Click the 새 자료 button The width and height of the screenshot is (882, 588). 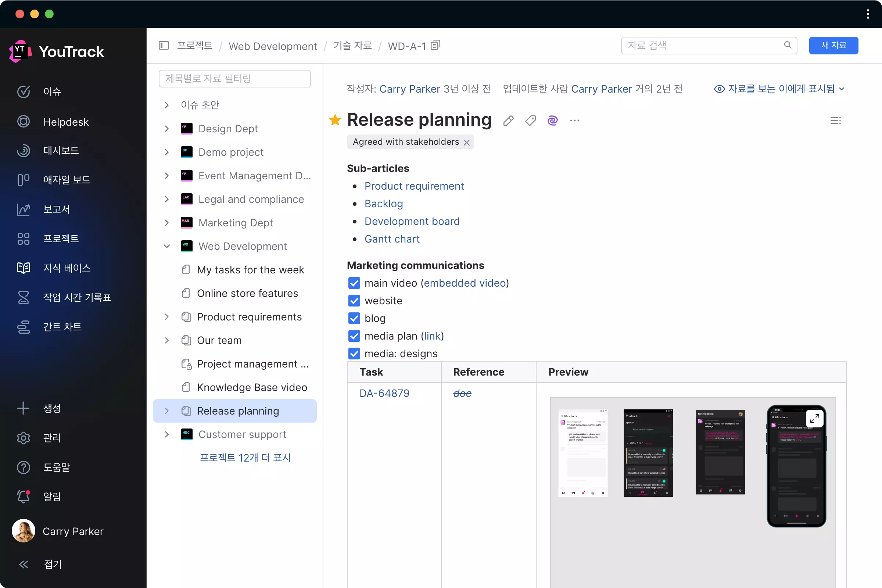(x=833, y=45)
